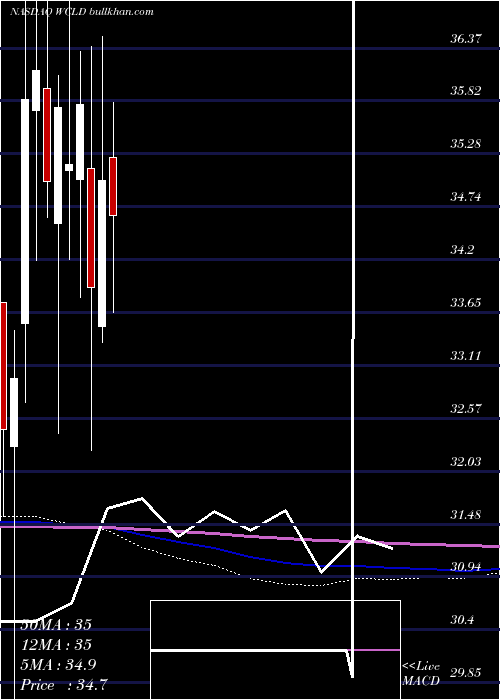Screen dimensions: 500x700
Task: Select the 34.74 price axis label
Action: 466,196
